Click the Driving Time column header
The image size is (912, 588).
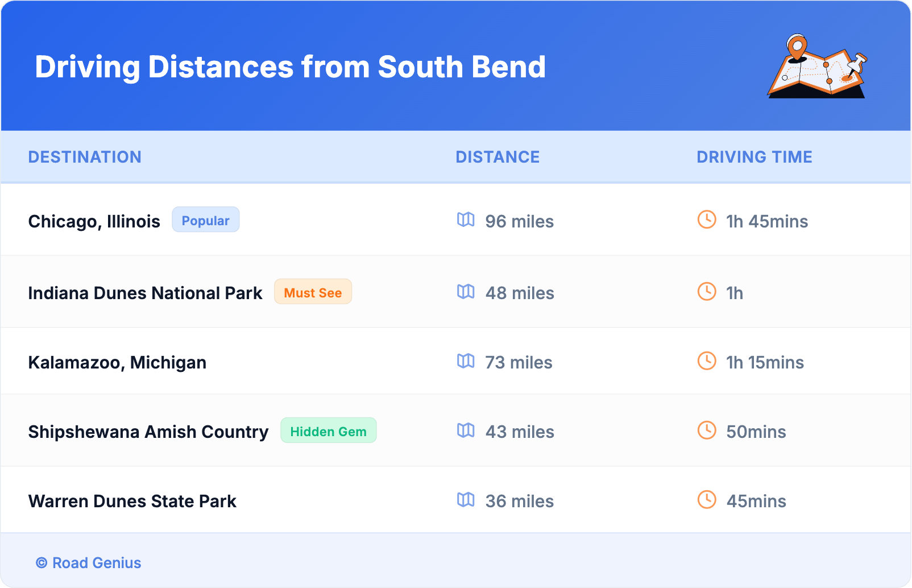(x=755, y=157)
